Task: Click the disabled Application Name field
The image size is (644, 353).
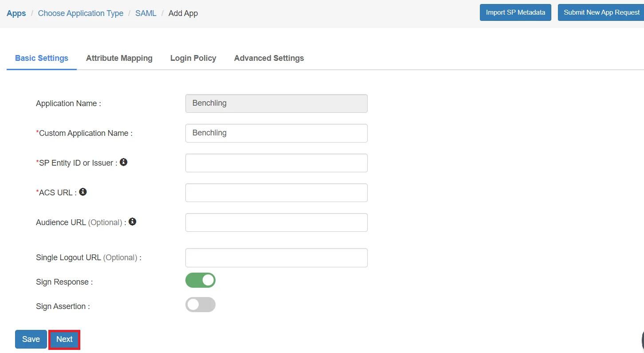Action: click(276, 103)
